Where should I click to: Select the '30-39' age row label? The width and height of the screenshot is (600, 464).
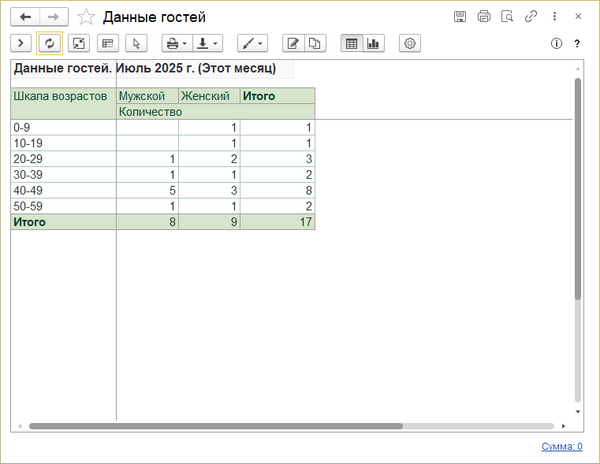[64, 175]
